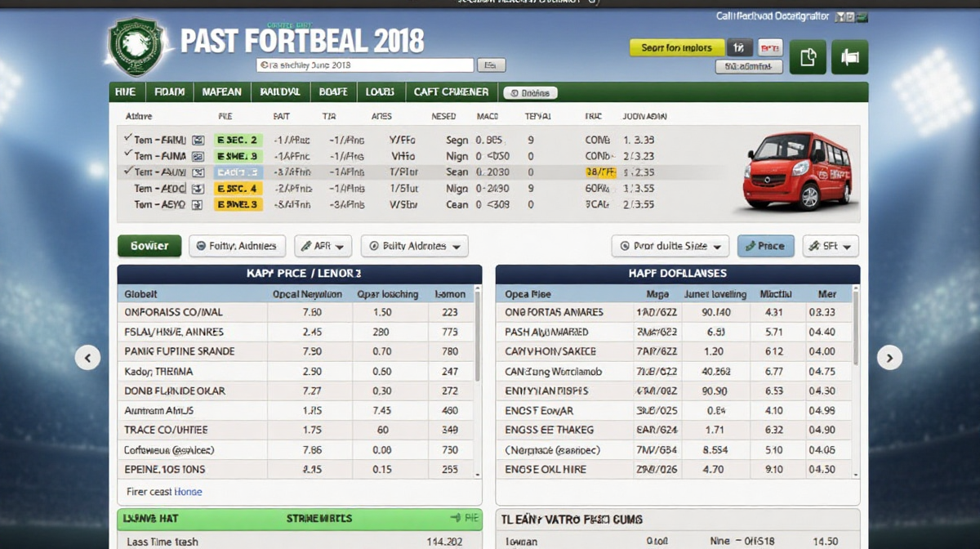Click the green flag icon button
The image size is (980, 549).
pos(849,57)
